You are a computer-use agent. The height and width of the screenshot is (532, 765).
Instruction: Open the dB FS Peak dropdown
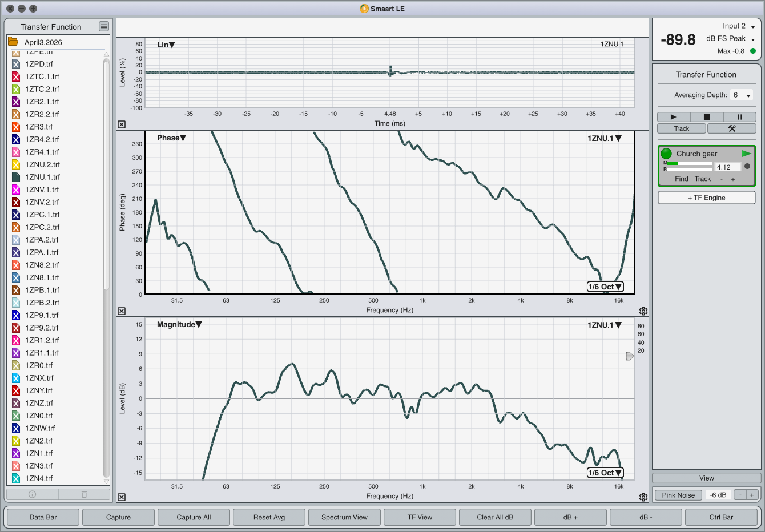coord(731,38)
